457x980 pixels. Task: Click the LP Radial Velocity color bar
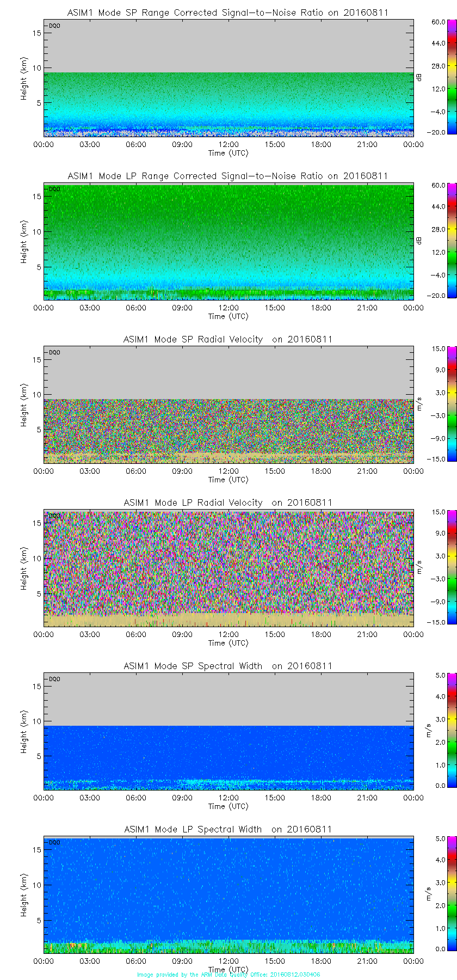438,567
